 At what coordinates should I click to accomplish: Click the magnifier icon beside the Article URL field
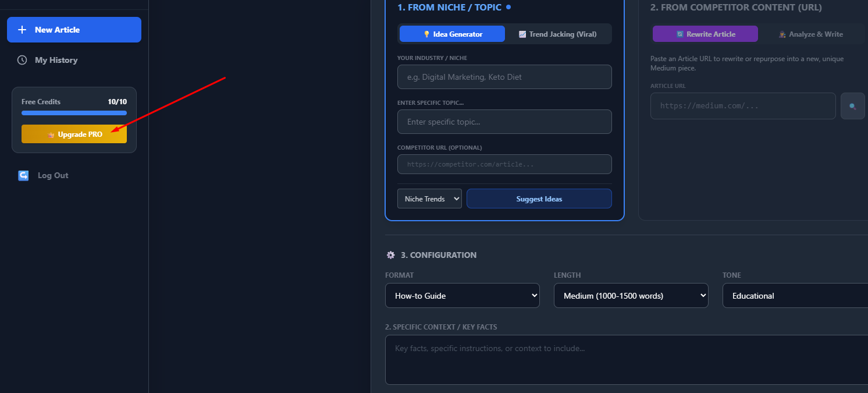[853, 106]
